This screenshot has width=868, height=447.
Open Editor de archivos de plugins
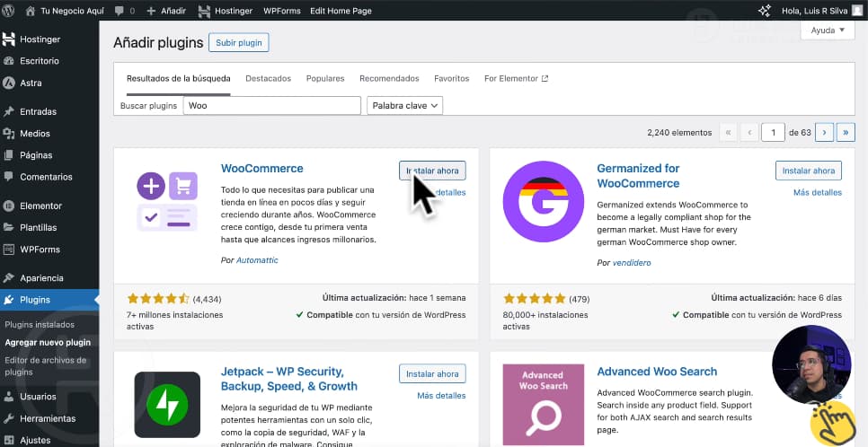(x=46, y=366)
